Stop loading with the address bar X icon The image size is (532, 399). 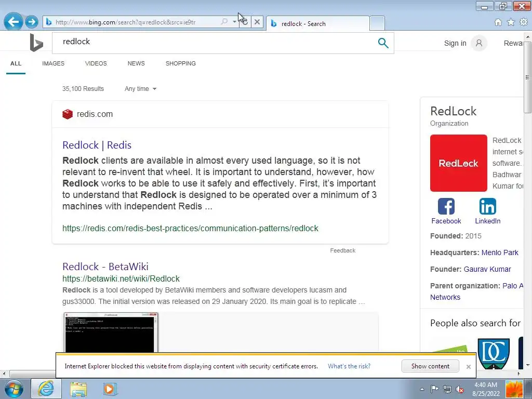pyautogui.click(x=257, y=22)
